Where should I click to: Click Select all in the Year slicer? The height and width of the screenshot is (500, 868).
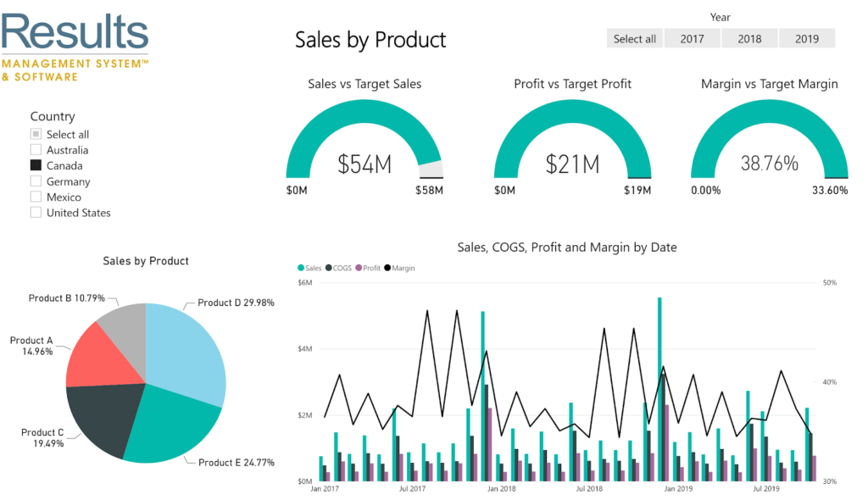[x=634, y=39]
